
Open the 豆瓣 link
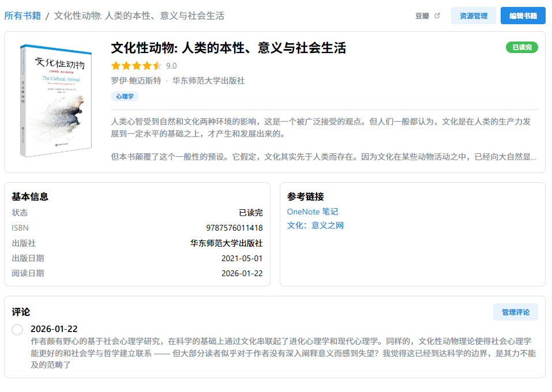point(422,16)
